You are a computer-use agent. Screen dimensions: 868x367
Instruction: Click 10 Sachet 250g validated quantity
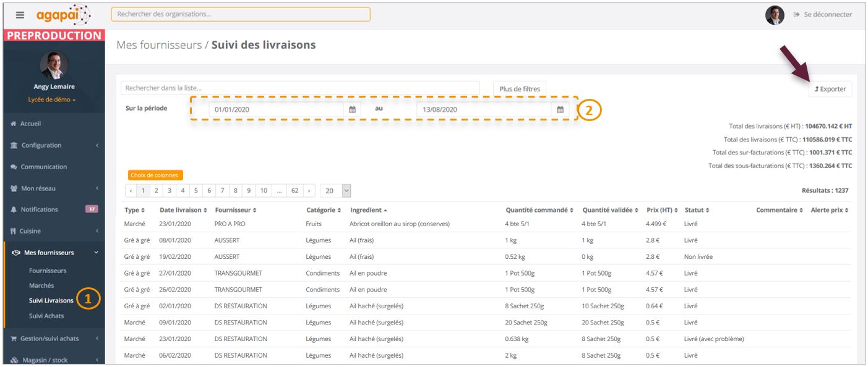[603, 306]
